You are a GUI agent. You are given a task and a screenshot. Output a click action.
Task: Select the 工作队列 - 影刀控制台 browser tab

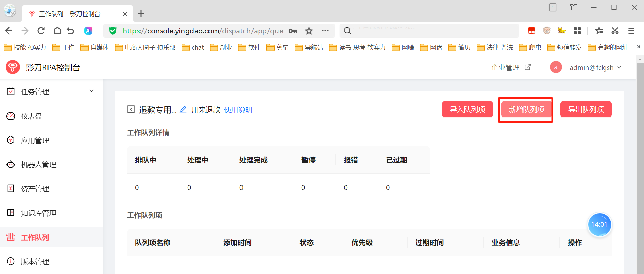77,14
